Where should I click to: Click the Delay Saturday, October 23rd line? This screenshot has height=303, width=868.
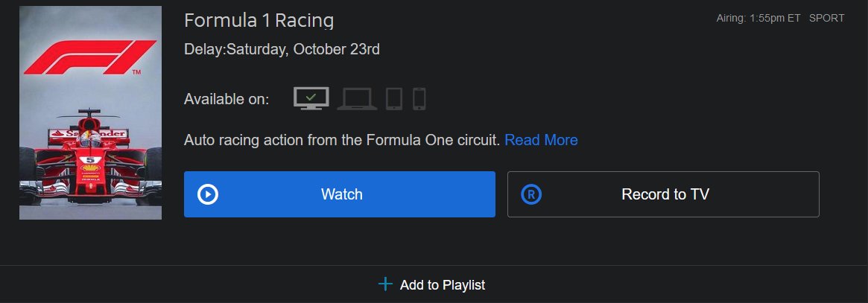click(282, 49)
